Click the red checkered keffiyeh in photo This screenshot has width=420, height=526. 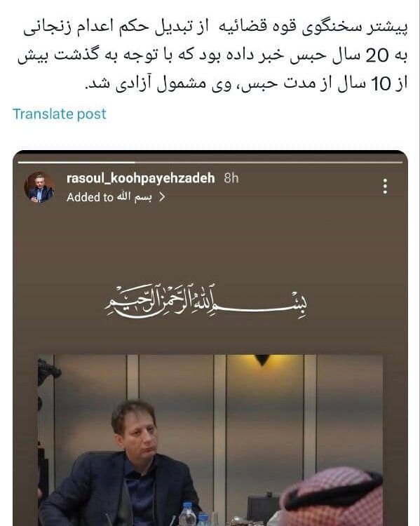[332, 497]
